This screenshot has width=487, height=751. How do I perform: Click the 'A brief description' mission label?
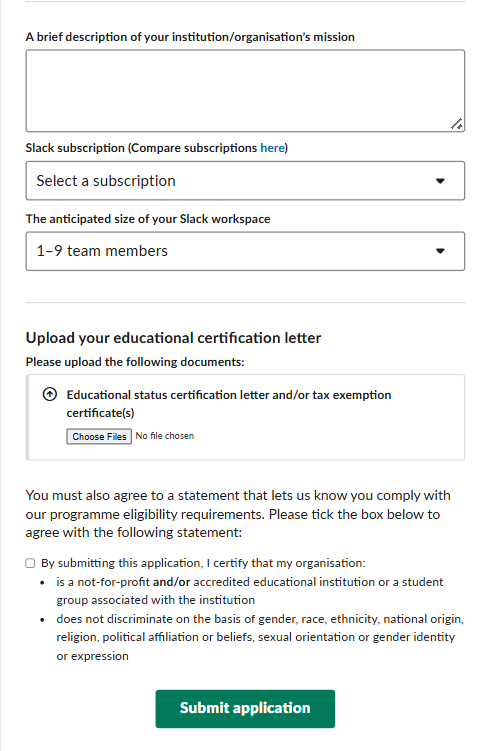coord(190,37)
